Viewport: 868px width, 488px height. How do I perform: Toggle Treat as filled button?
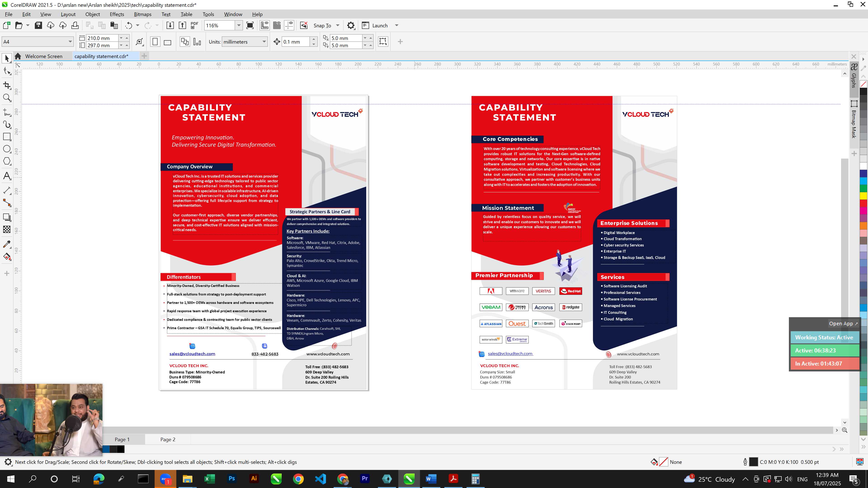(383, 41)
